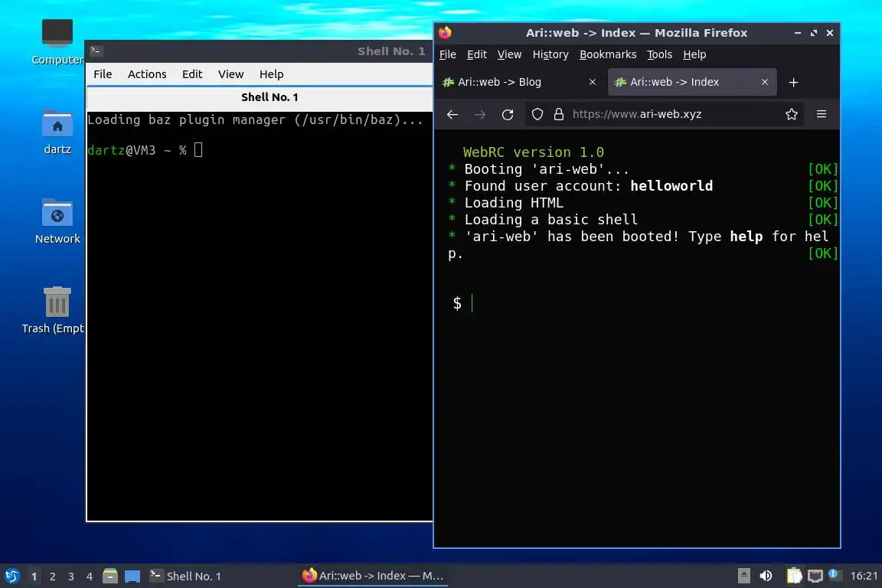Open the file manager from the taskbar
Viewport: 882px width, 588px height.
pos(110,577)
